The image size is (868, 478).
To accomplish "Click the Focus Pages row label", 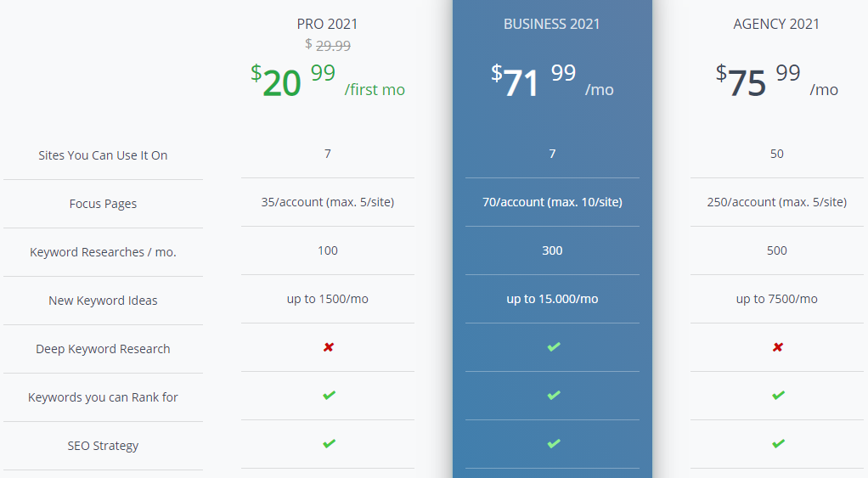I will 103,204.
